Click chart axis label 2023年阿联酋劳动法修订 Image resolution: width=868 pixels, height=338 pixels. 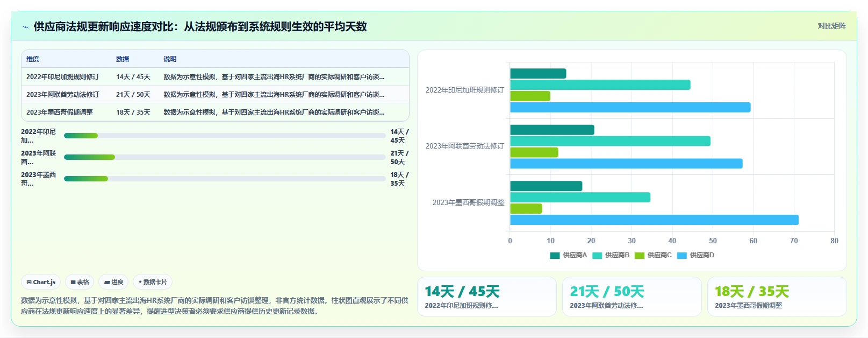click(465, 146)
